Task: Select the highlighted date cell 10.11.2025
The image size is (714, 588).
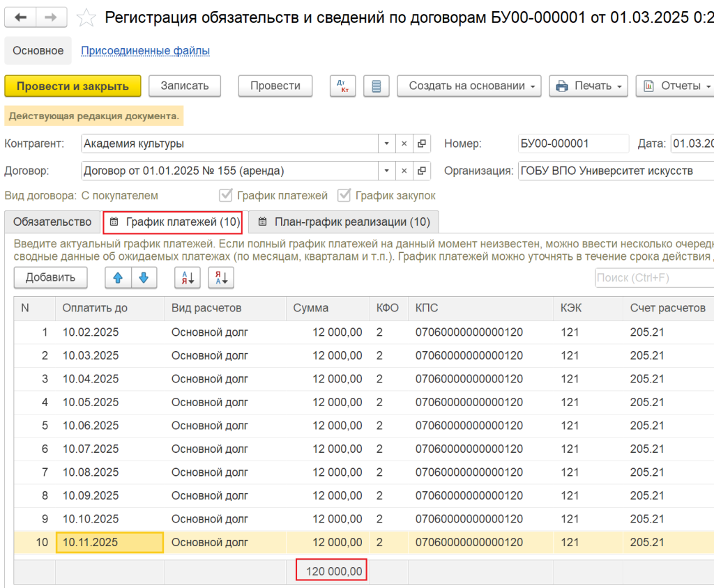Action: point(109,543)
